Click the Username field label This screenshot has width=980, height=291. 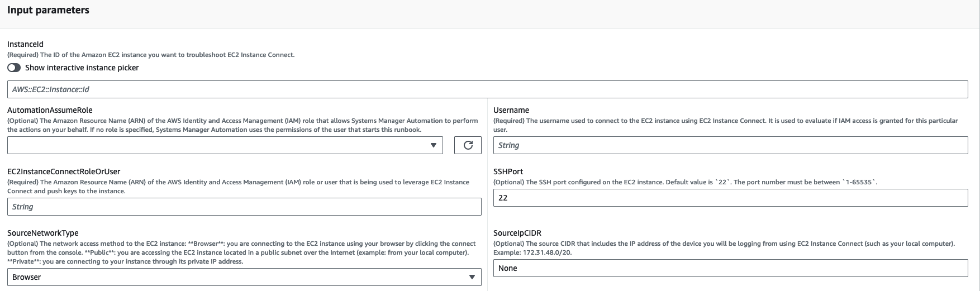click(511, 110)
